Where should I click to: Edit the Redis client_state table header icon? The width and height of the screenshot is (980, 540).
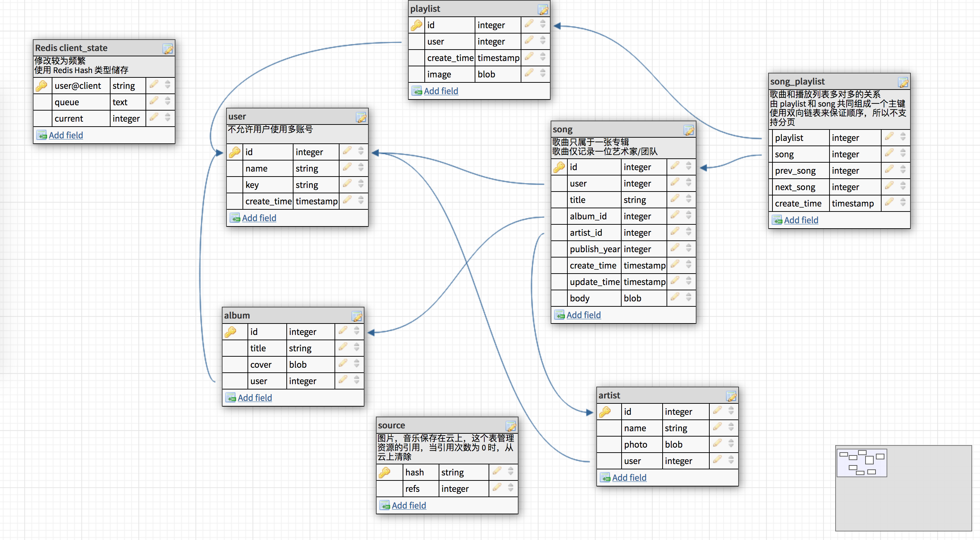168,49
